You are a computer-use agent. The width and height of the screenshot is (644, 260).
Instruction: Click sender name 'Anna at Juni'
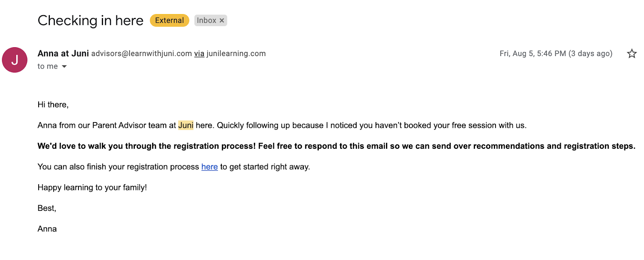click(63, 54)
